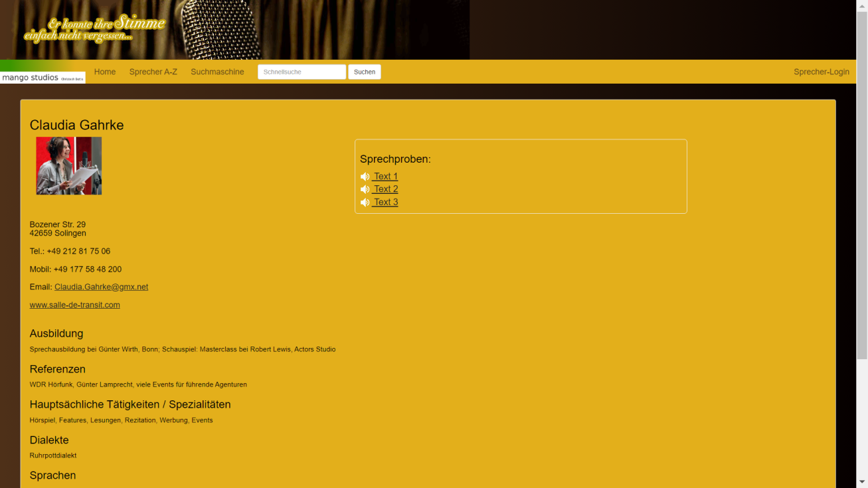Click the site header slogan banner
The height and width of the screenshot is (488, 868).
pyautogui.click(x=94, y=29)
